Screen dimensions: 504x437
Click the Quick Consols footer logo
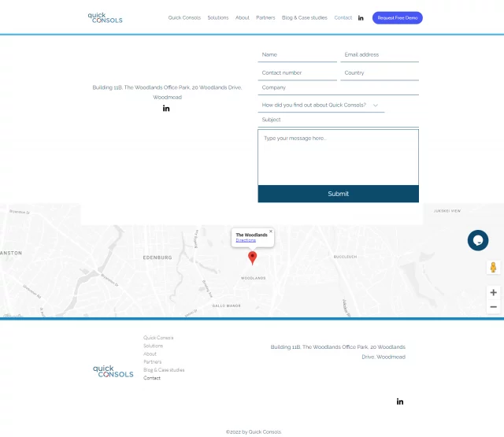113,371
